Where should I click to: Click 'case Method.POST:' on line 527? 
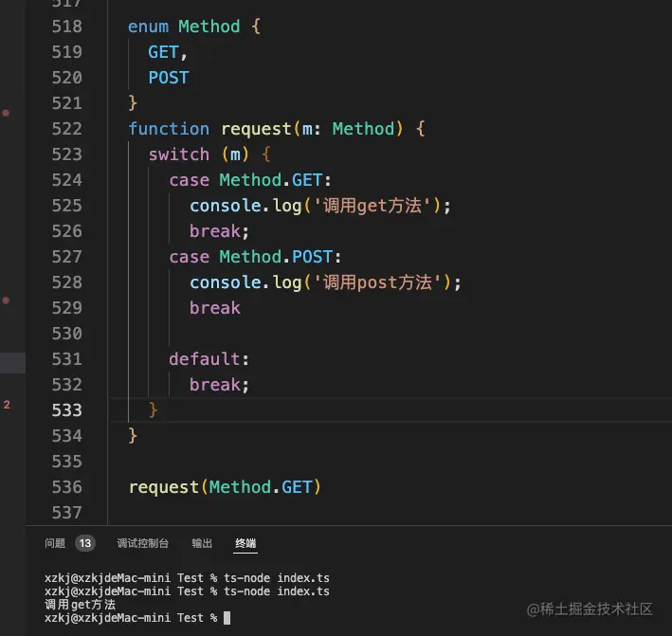pos(255,257)
